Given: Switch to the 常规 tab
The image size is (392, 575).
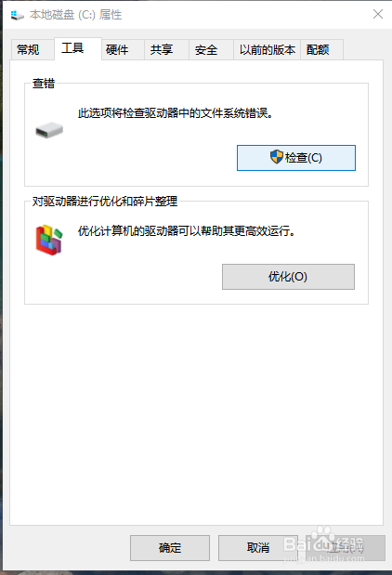Looking at the screenshot, I should (28, 49).
